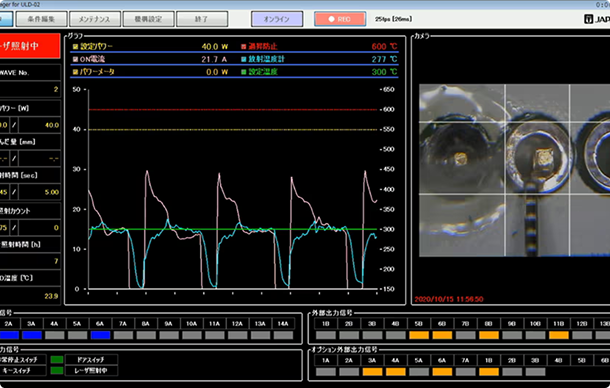Click the gray indicator under input 14A
This screenshot has height=388, width=610.
click(x=283, y=335)
